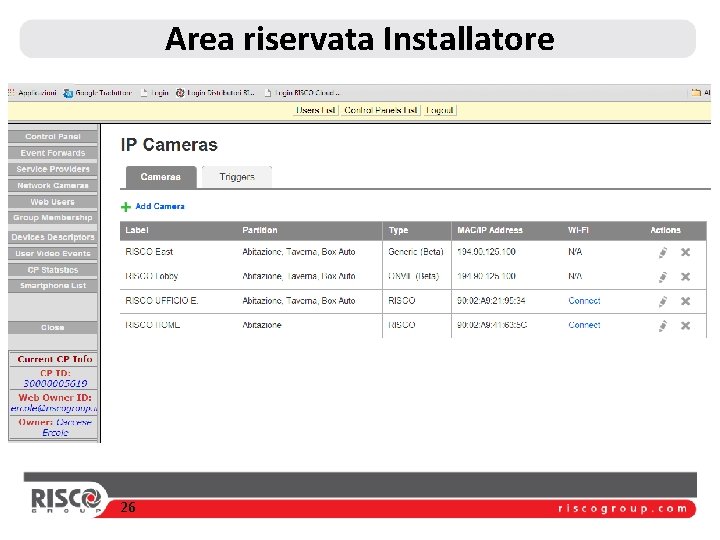Viewport: 720px width, 540px height.
Task: Open Smartphone List in the sidebar
Action: pyautogui.click(x=53, y=286)
